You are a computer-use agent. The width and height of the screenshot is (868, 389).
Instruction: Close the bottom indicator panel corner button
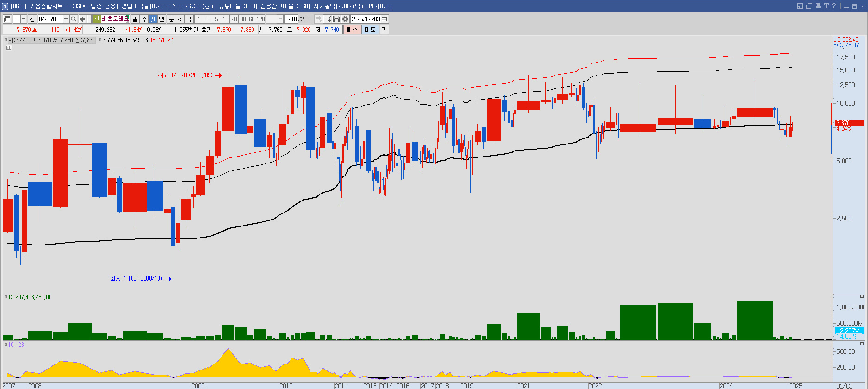pos(862,344)
